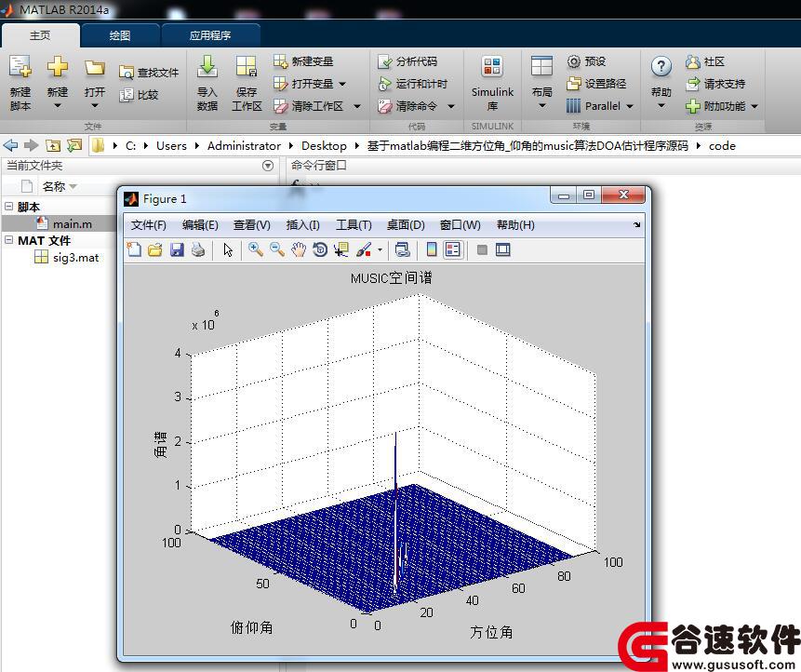The width and height of the screenshot is (801, 672).
Task: Open the Window 窗口(W) menu in Figure 1
Action: (460, 225)
